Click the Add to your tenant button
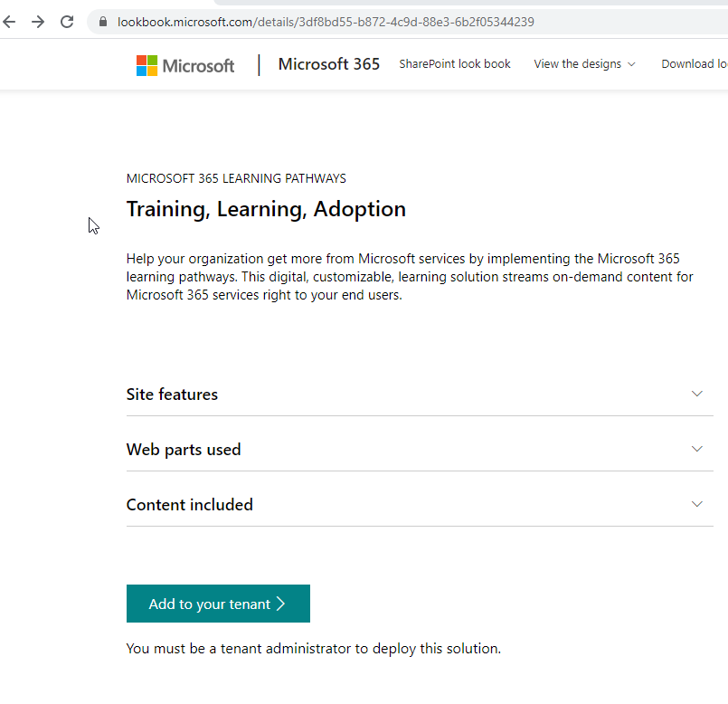 click(218, 604)
